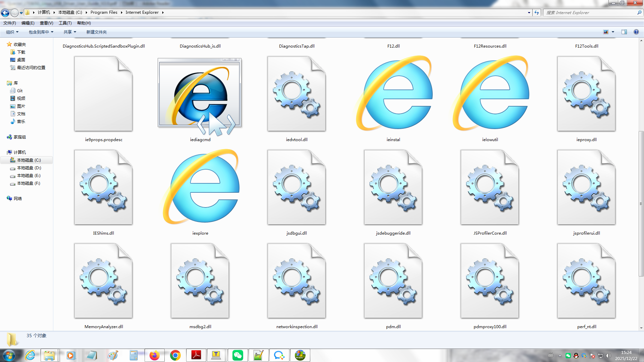Click the vertical scrollbar thumb

pyautogui.click(x=641, y=204)
